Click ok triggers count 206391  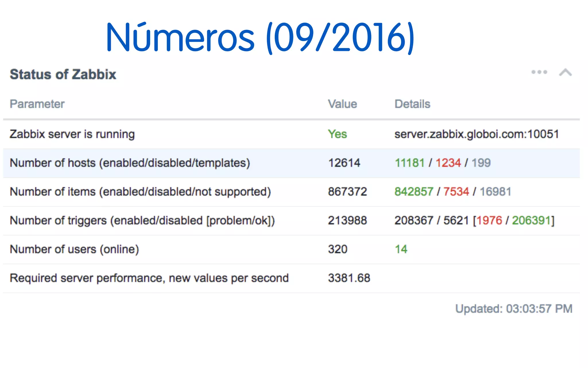[531, 221]
